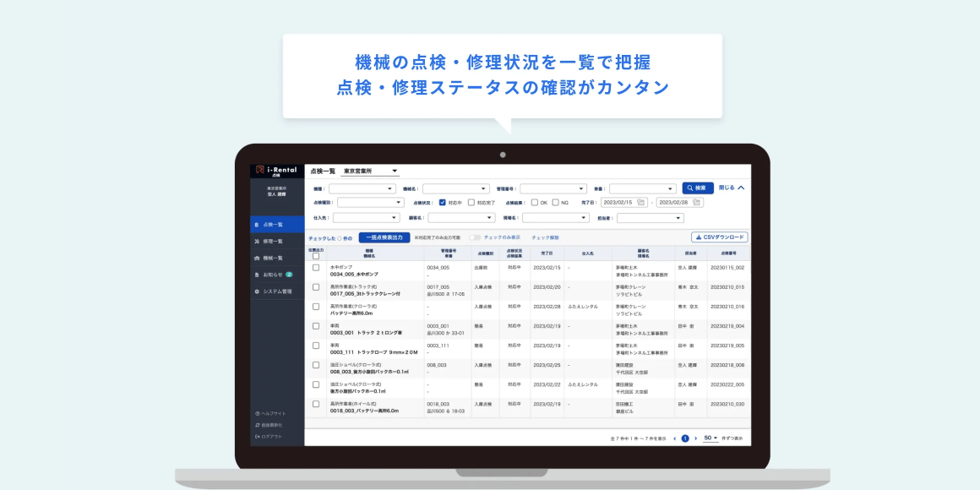Viewport: 980px width, 490px height.
Task: Go to next page arrow in pagination
Action: [696, 438]
